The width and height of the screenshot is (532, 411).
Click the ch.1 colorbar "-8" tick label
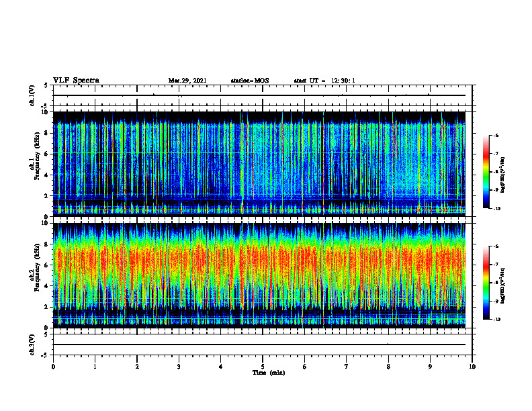(496, 172)
